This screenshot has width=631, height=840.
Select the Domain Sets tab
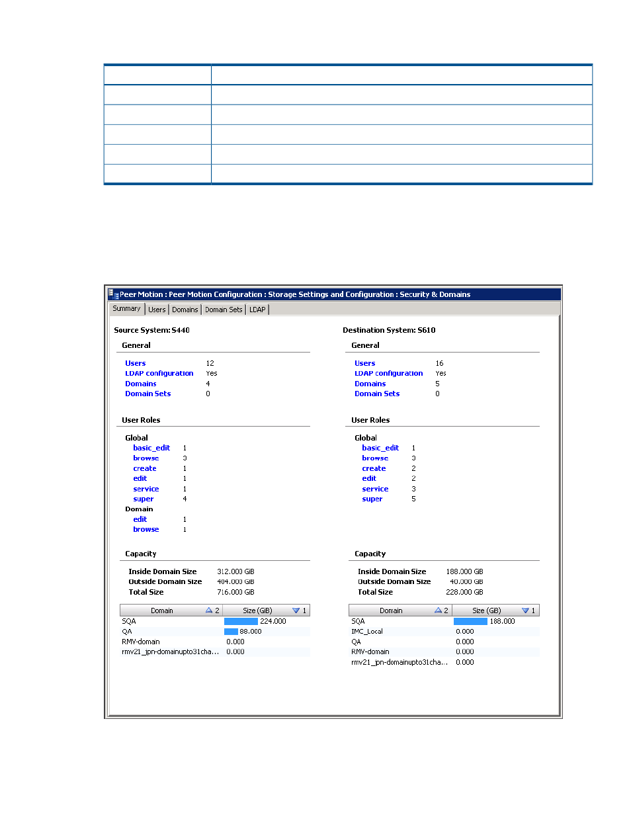click(x=224, y=310)
